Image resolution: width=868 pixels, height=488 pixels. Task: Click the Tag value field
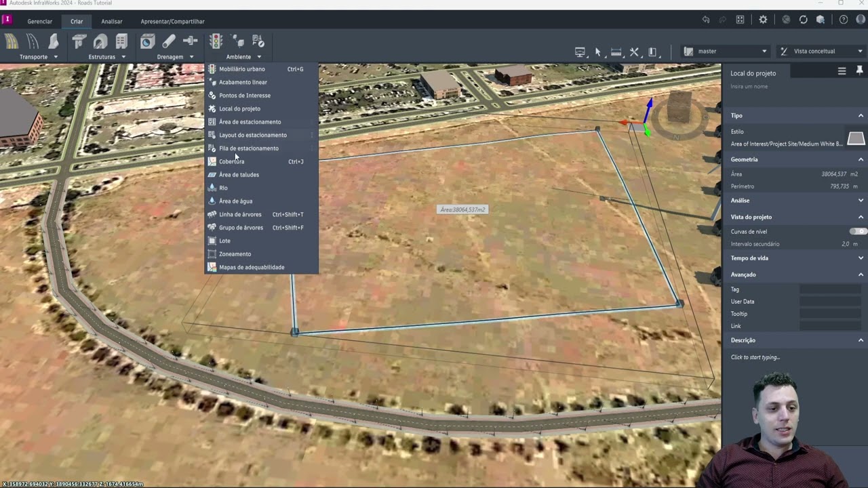point(831,289)
